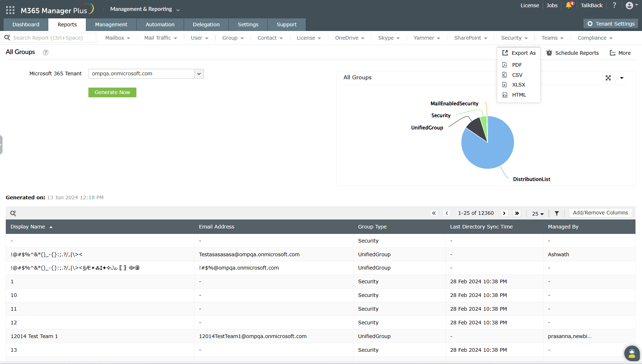Sort by Last Directory Sync Time column

[481, 227]
